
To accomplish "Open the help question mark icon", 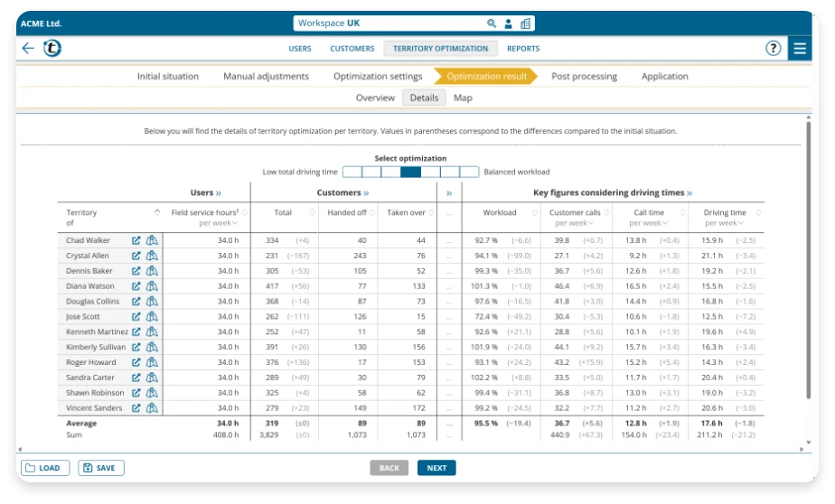I will point(774,49).
